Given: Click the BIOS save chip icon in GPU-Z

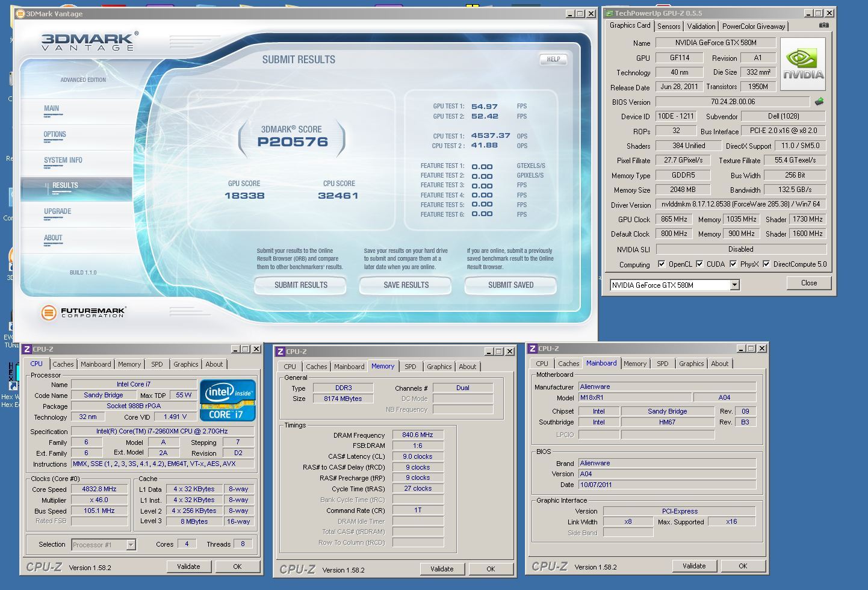Looking at the screenshot, I should 819,102.
